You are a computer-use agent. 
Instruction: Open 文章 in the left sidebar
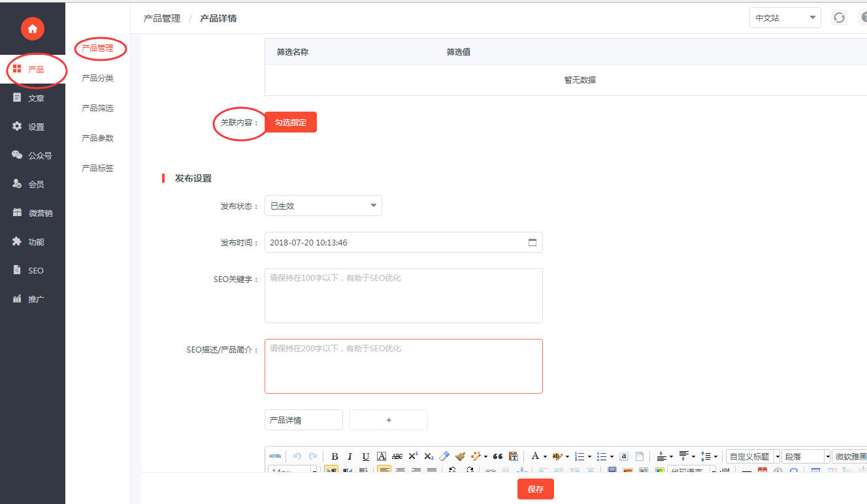pyautogui.click(x=36, y=98)
